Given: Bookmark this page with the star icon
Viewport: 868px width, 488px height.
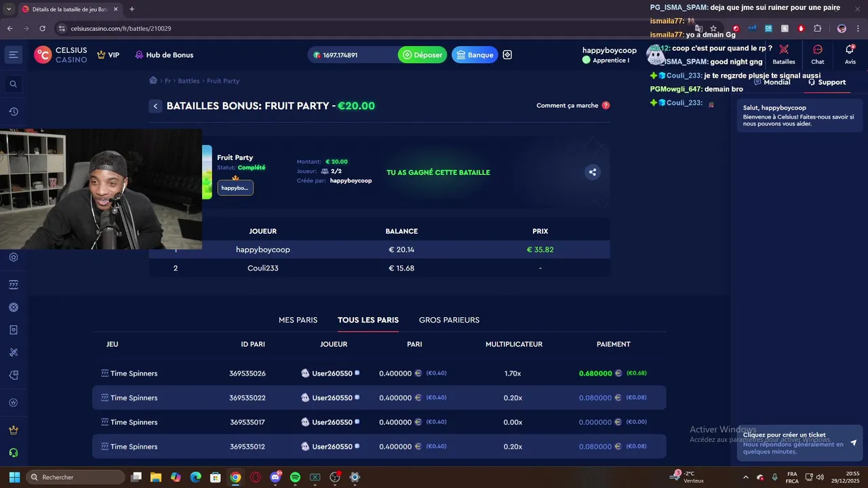Looking at the screenshot, I should (713, 28).
